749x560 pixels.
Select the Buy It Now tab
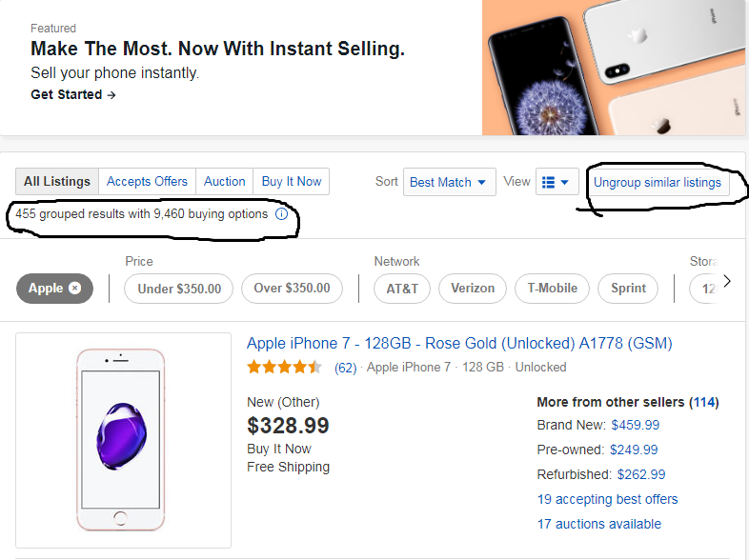coord(292,182)
